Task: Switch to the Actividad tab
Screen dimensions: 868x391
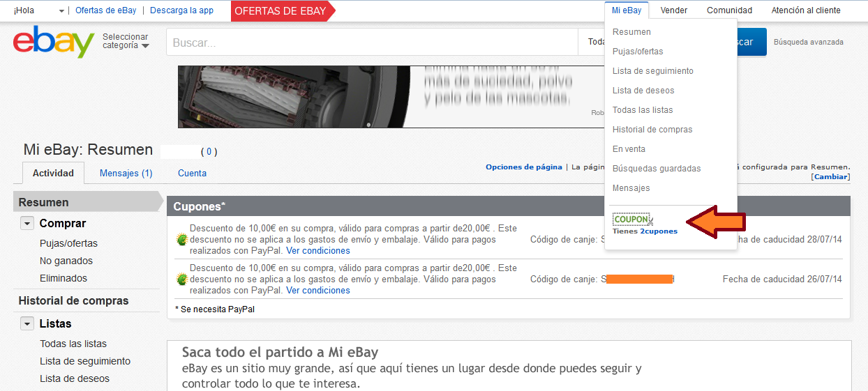Action: (x=53, y=173)
